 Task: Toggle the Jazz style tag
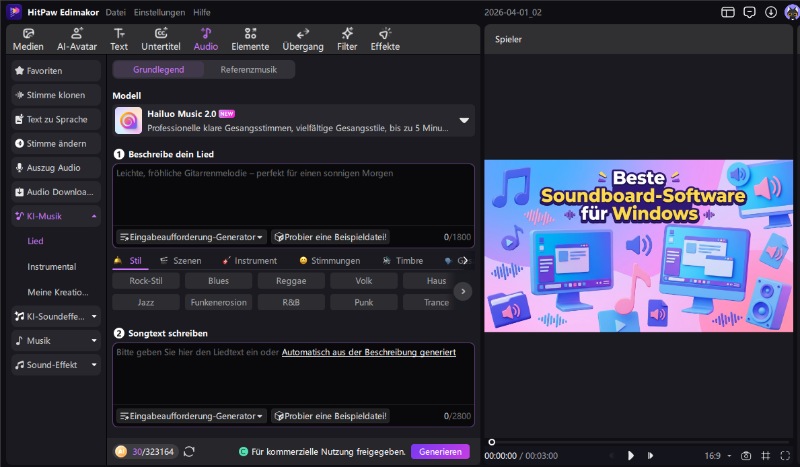pyautogui.click(x=146, y=302)
